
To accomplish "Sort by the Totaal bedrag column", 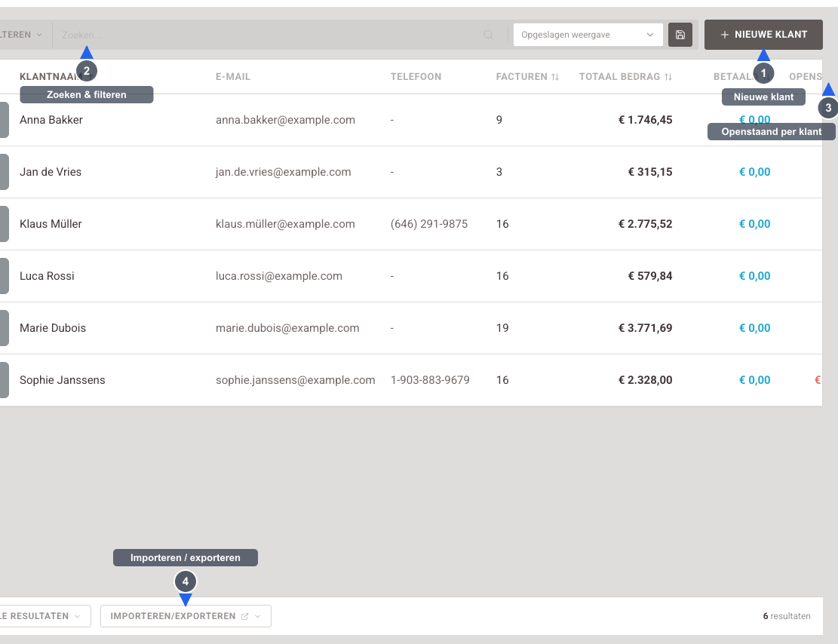I will [625, 76].
